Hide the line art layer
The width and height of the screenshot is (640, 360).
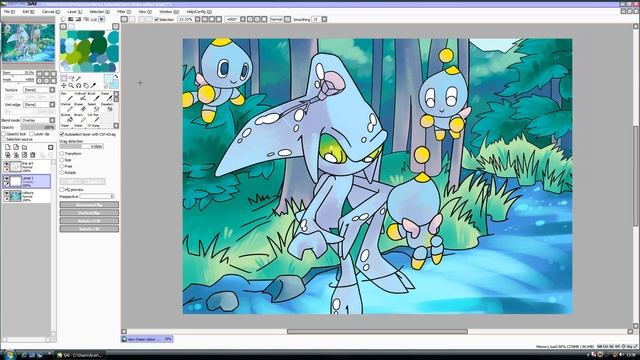[6, 164]
